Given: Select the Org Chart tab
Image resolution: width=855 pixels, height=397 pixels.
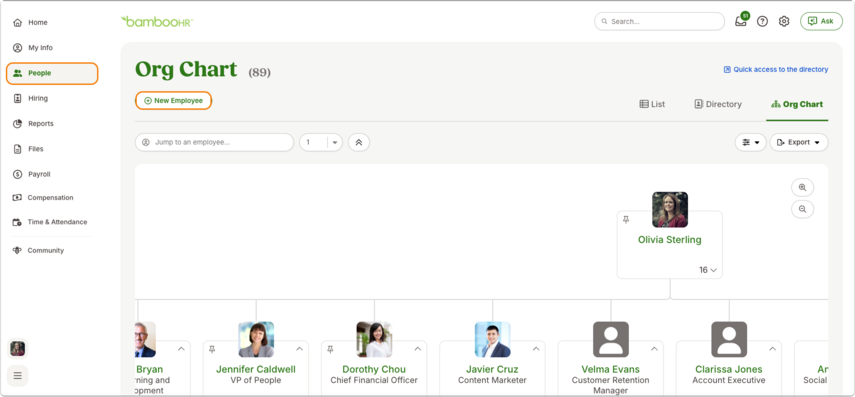Looking at the screenshot, I should 797,104.
